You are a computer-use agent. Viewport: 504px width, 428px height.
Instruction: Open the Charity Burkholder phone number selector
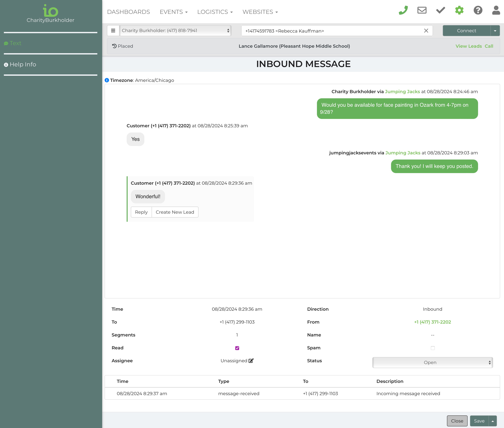[175, 31]
